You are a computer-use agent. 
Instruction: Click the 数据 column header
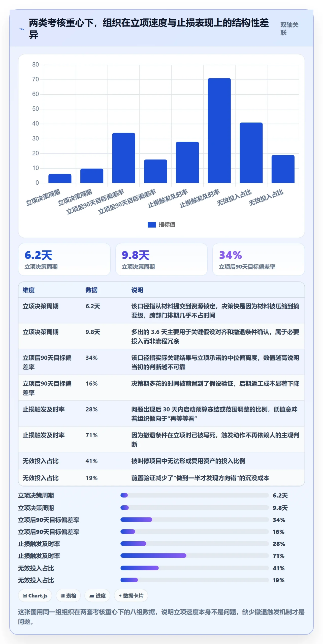click(x=91, y=290)
